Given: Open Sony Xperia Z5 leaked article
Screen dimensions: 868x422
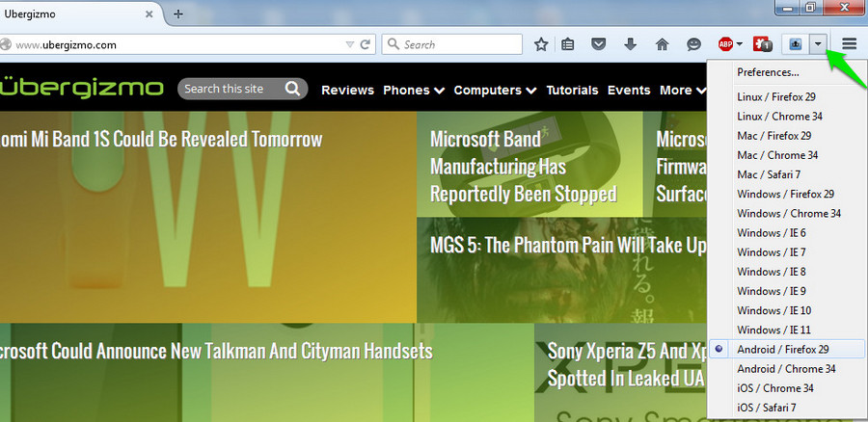Looking at the screenshot, I should coord(626,364).
